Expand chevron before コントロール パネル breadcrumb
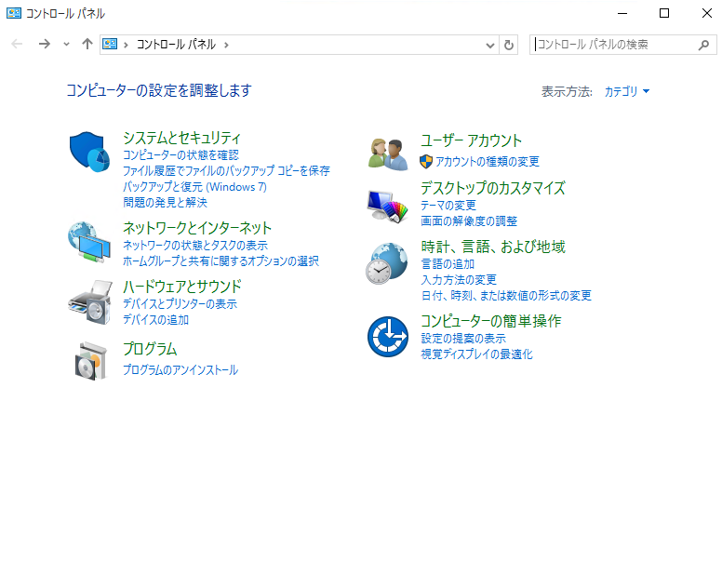Screen dimensions: 722x588 (126, 45)
